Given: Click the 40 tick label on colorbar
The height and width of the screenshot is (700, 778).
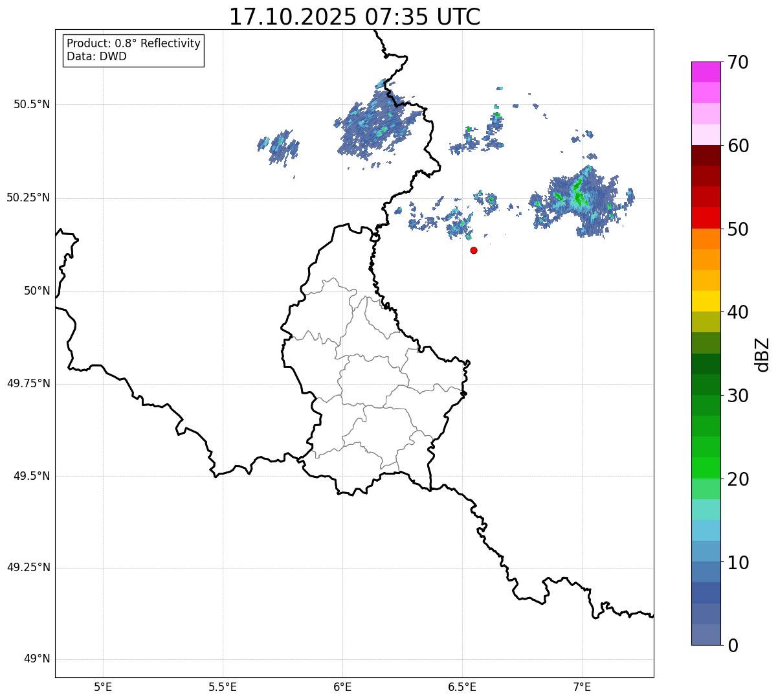Looking at the screenshot, I should (x=738, y=312).
